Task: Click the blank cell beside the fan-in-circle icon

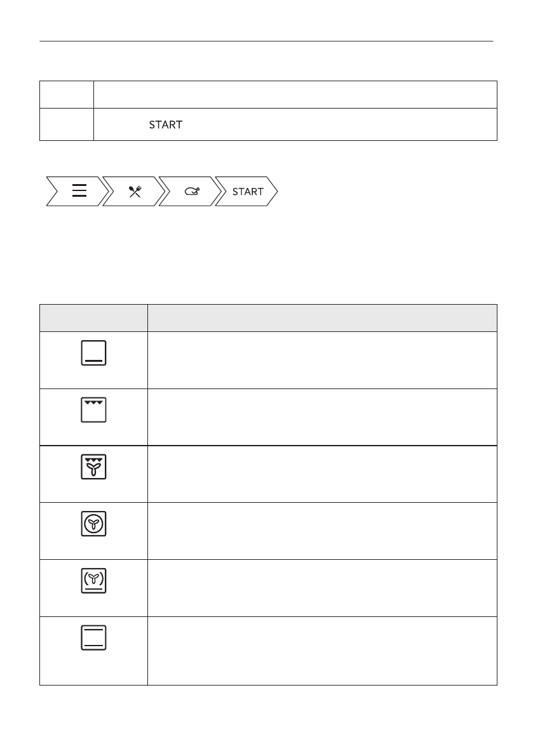Action: (321, 531)
